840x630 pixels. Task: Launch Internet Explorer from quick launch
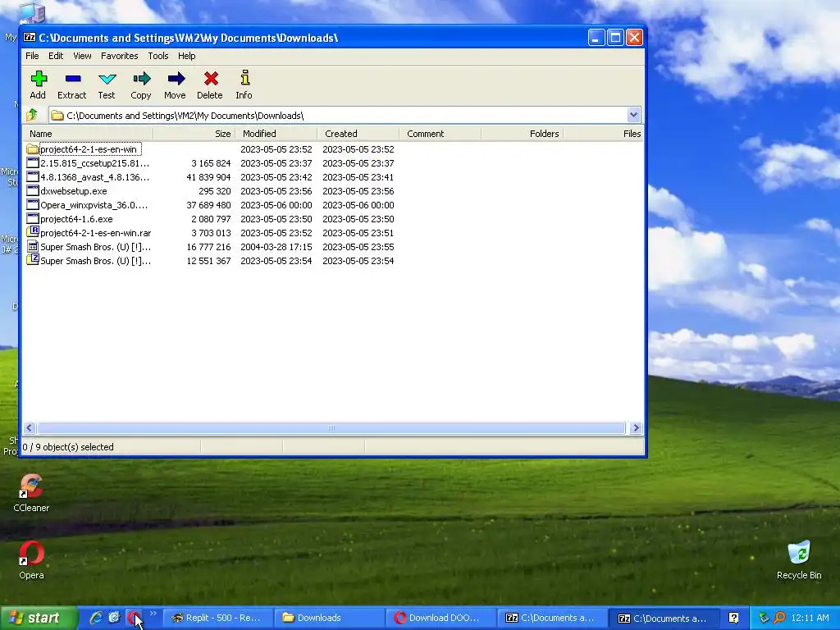[96, 618]
